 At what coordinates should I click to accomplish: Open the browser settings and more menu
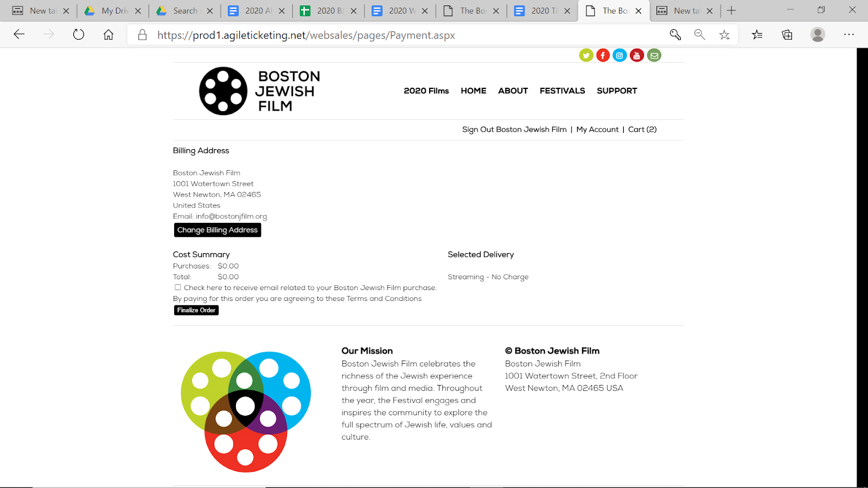pos(849,35)
